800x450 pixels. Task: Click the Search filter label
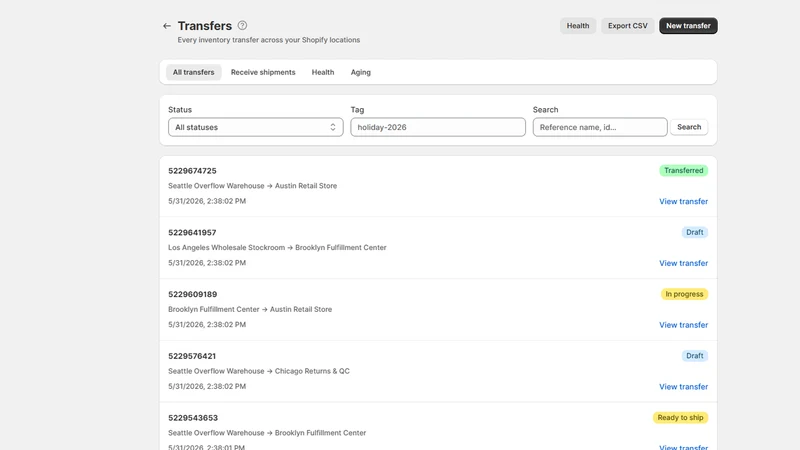pyautogui.click(x=545, y=110)
